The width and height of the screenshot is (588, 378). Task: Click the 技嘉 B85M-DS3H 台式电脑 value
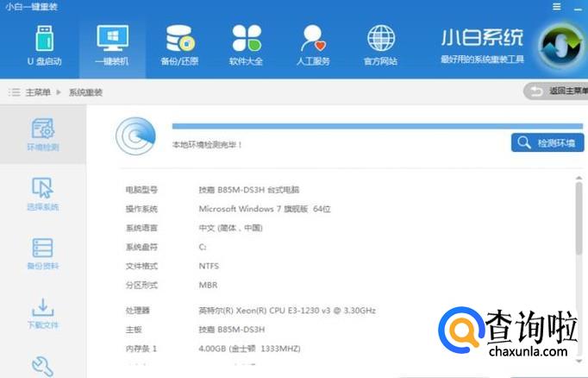click(x=249, y=190)
